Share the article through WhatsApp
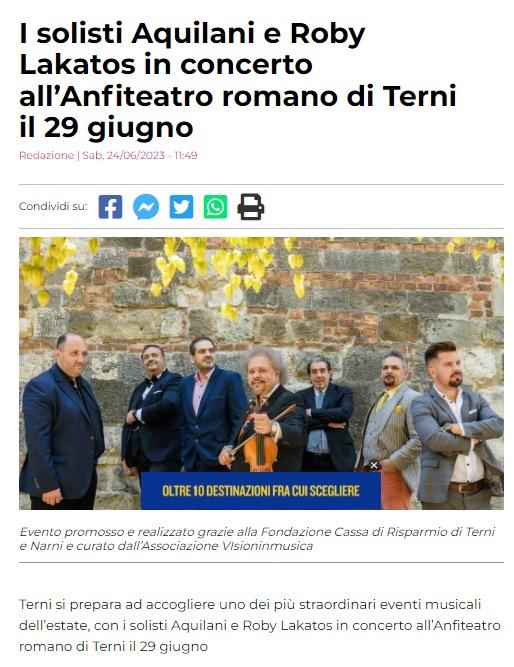The height and width of the screenshot is (667, 514). click(x=215, y=207)
